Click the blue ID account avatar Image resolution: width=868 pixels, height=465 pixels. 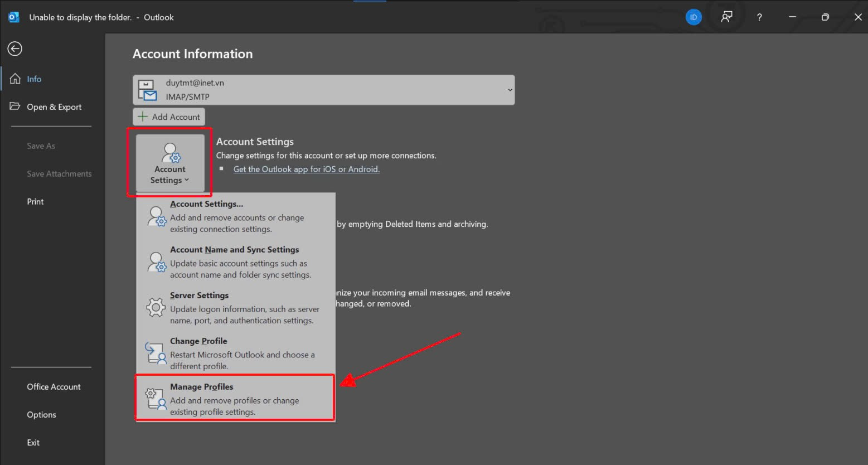point(694,17)
